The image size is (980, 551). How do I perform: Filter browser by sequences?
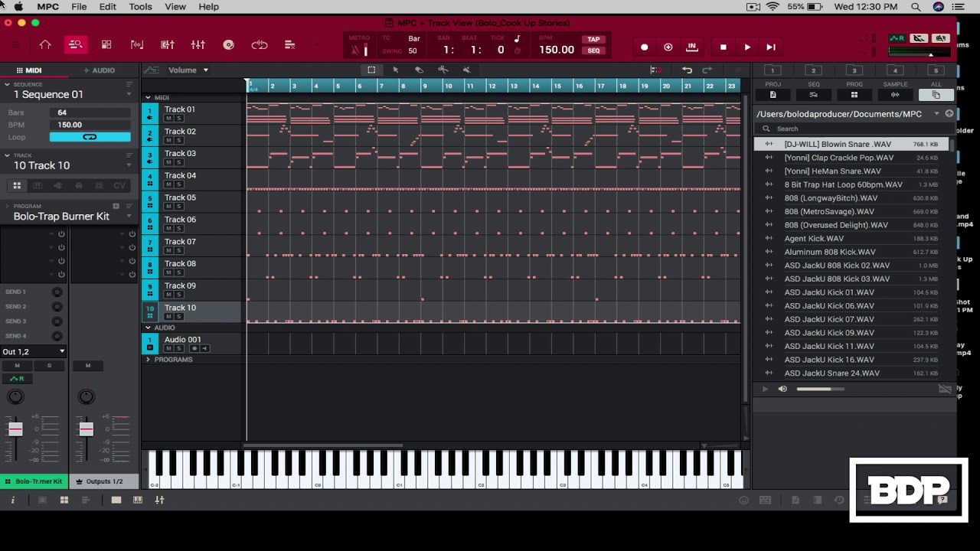coord(813,94)
